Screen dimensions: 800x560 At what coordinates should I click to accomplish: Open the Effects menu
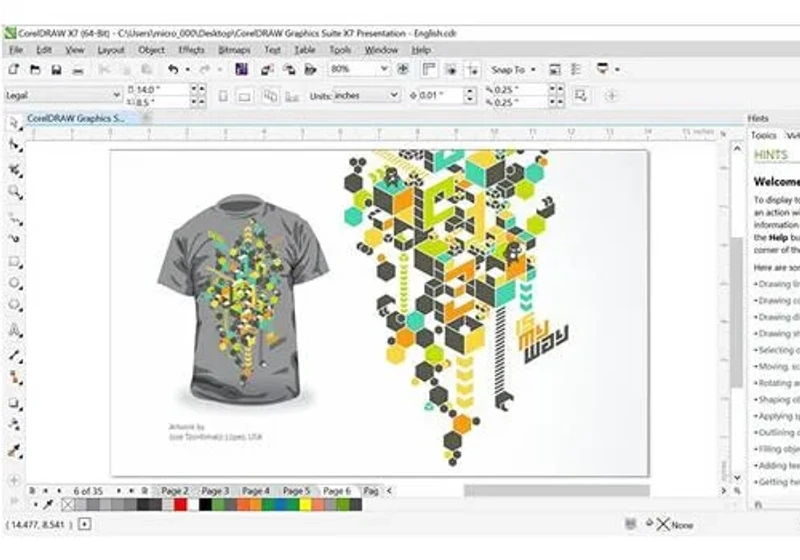191,49
